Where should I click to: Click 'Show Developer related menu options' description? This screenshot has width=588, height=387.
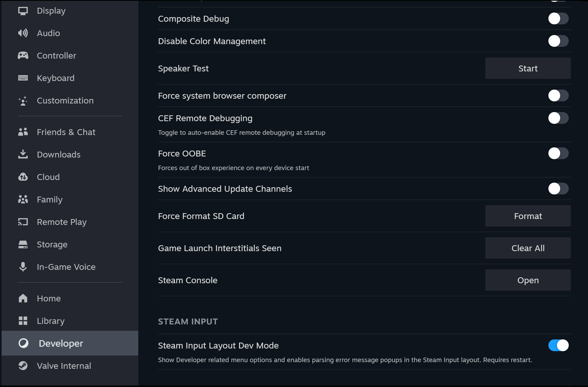tap(345, 360)
